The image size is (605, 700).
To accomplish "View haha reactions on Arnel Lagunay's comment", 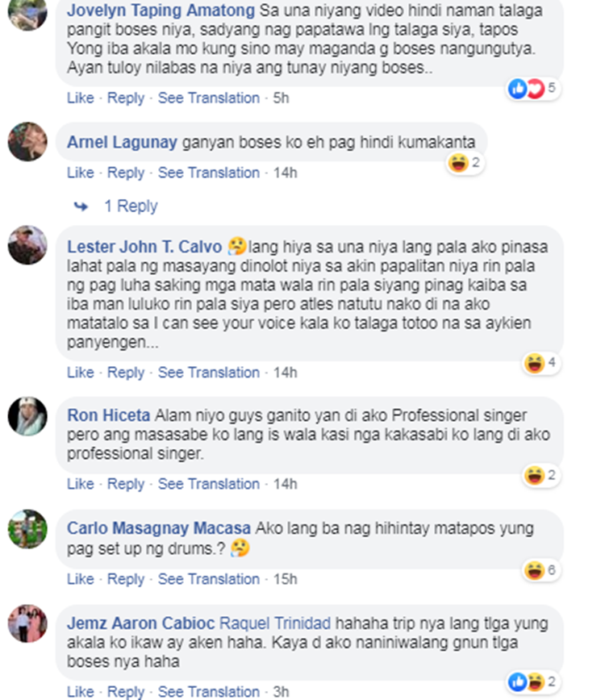I will 465,163.
